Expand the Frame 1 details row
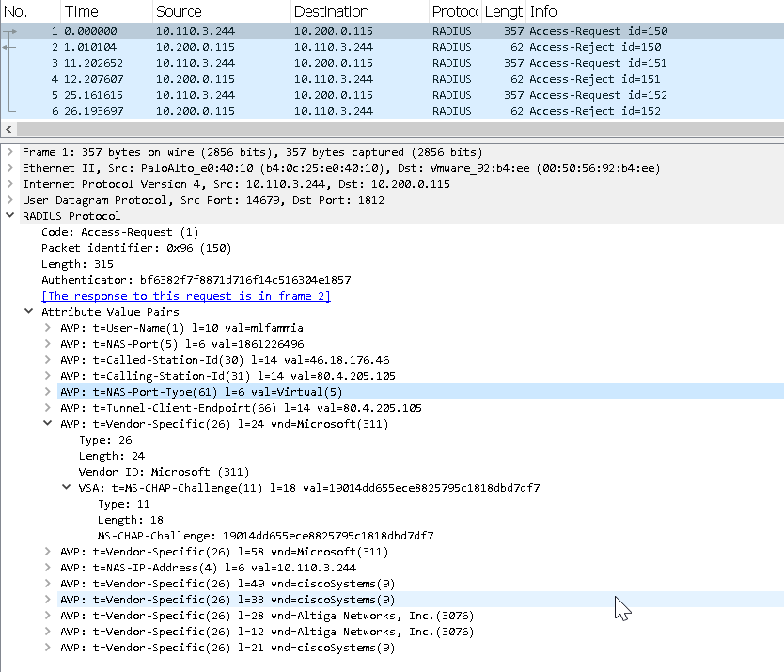Viewport: 784px width, 672px height. 9,152
